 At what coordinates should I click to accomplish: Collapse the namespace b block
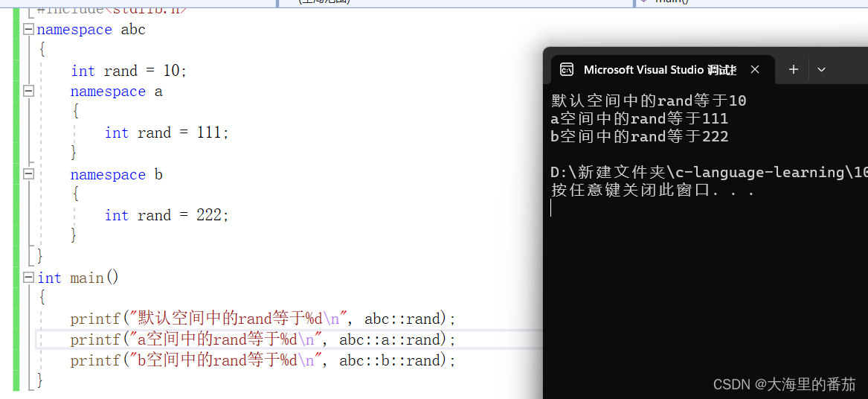(29, 174)
